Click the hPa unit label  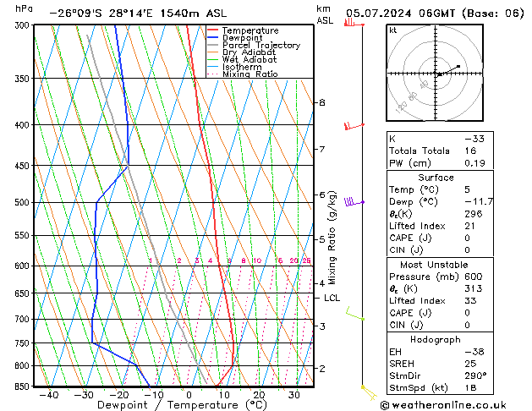[x=24, y=8]
